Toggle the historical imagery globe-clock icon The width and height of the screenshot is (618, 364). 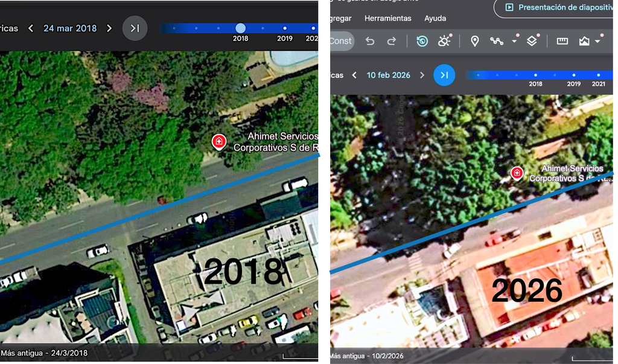(x=422, y=41)
